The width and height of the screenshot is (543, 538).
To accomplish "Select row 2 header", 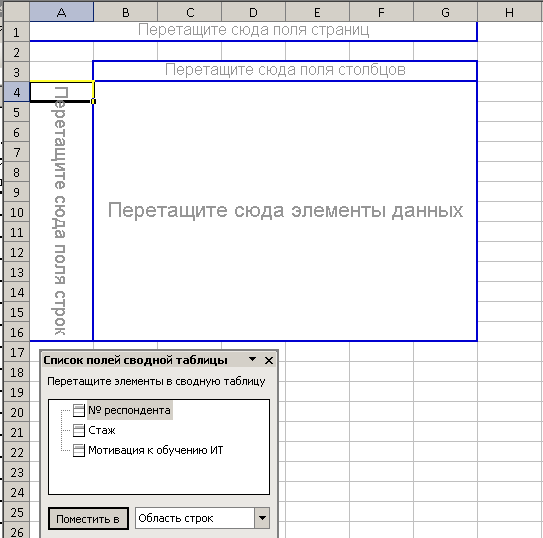I will click(x=16, y=52).
